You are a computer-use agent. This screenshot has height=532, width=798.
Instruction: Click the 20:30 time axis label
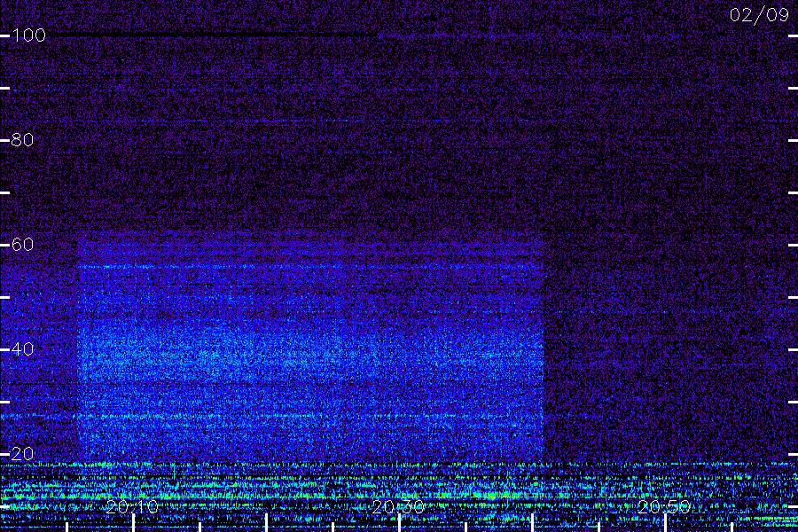point(398,506)
